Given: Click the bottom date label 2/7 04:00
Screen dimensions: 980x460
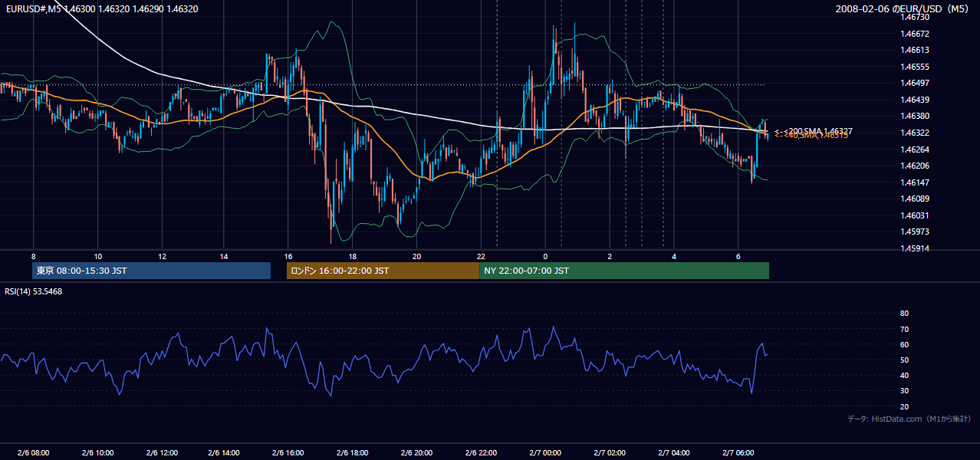Looking at the screenshot, I should 674,453.
